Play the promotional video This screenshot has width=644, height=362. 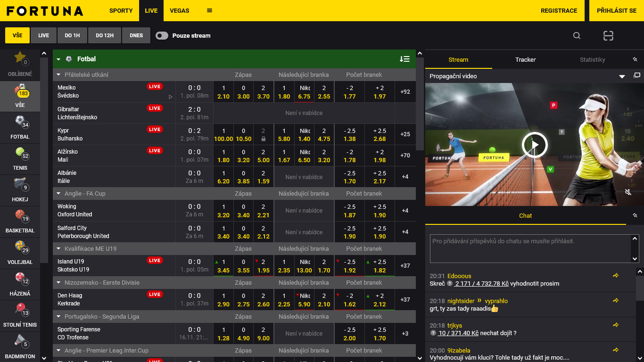pos(535,145)
